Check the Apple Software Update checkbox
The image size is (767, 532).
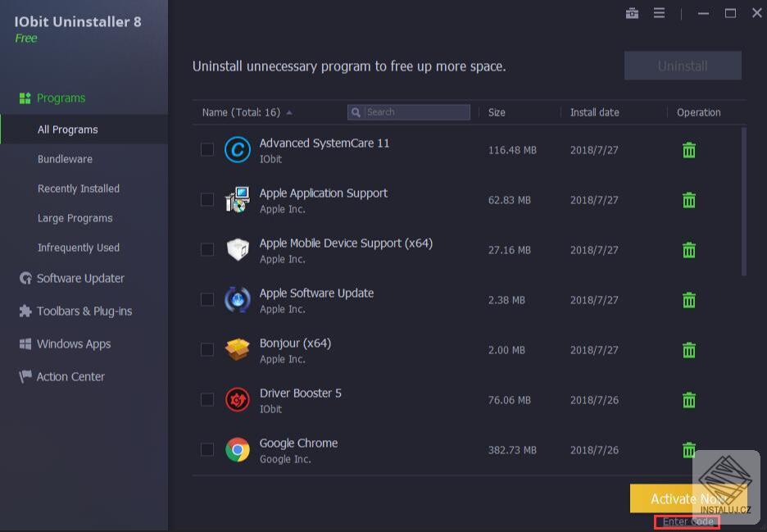[207, 299]
